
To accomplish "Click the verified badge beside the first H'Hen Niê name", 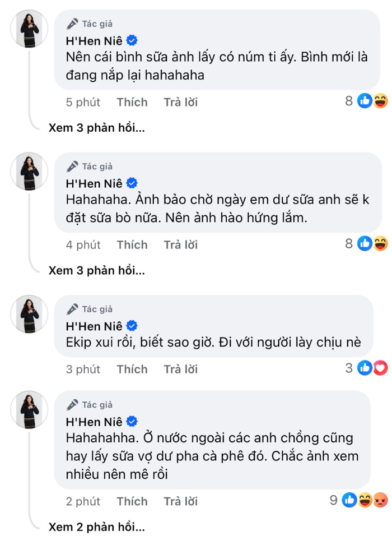I will pos(132,40).
